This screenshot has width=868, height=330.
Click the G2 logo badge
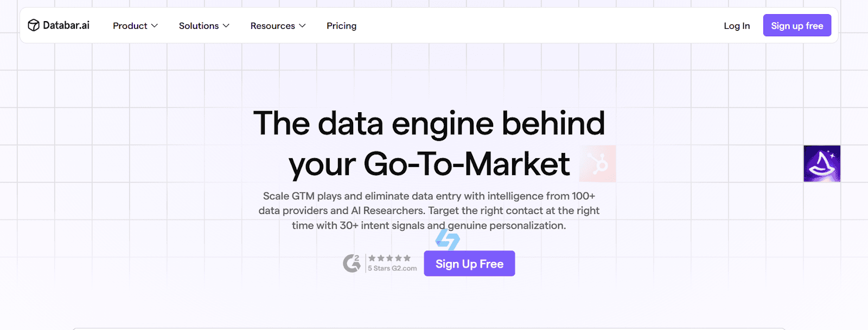pyautogui.click(x=353, y=262)
